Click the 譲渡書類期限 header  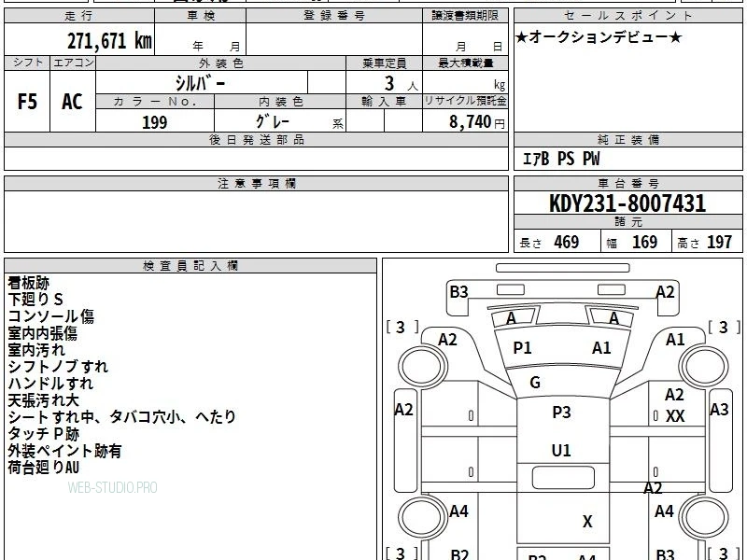(x=465, y=15)
